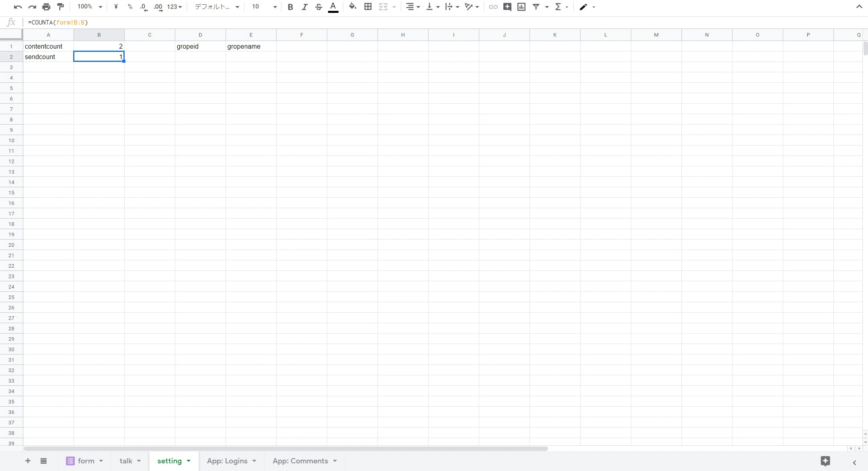Open the fill color picker
868x471 pixels.
(x=353, y=6)
